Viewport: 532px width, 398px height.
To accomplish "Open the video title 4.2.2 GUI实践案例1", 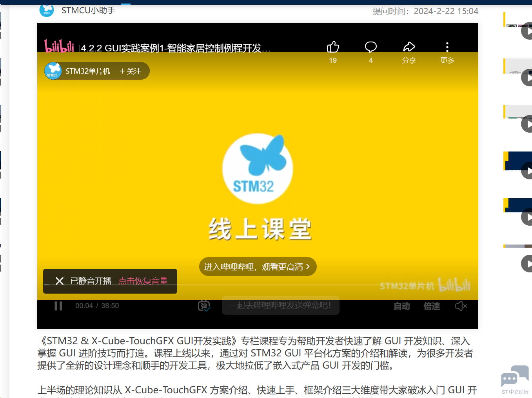I will click(x=176, y=48).
